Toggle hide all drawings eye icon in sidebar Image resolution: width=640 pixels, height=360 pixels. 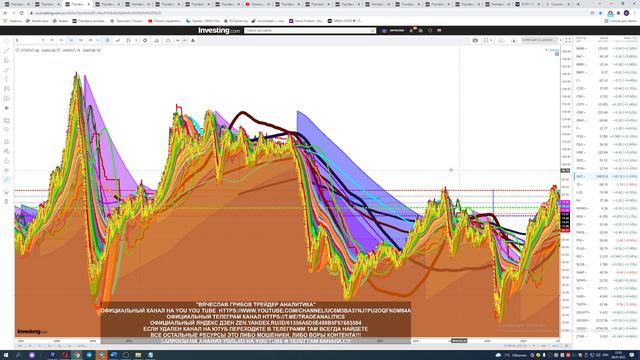[x=7, y=170]
